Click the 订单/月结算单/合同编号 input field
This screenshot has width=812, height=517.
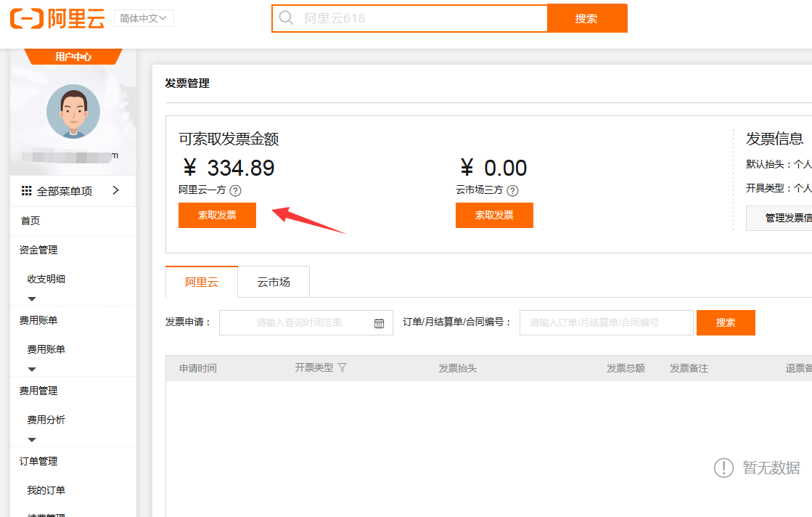606,322
